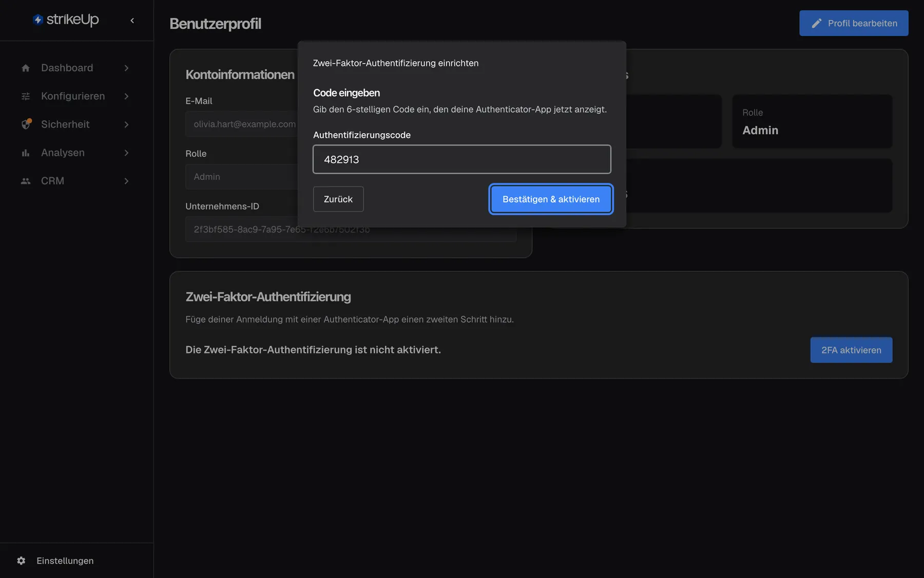The image size is (924, 578).
Task: Expand the Analysen menu chevron
Action: point(126,153)
